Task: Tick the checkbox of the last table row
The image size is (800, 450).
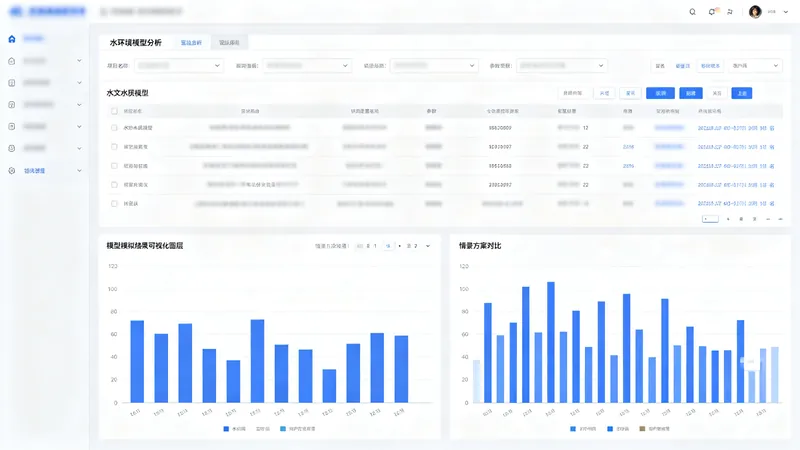Action: pos(114,204)
